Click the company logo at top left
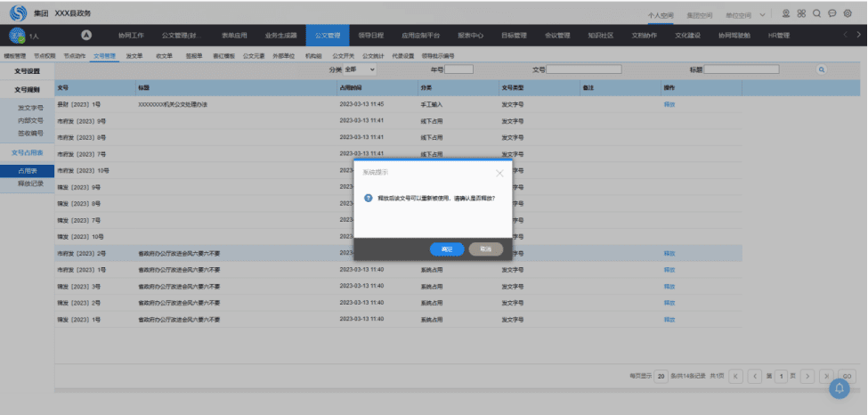Viewport: 868px width, 415px height. coord(19,13)
